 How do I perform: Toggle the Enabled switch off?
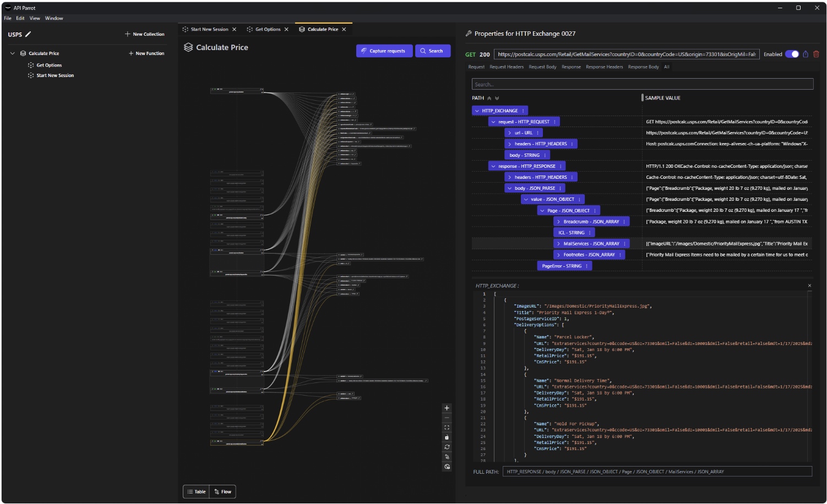[x=792, y=54]
